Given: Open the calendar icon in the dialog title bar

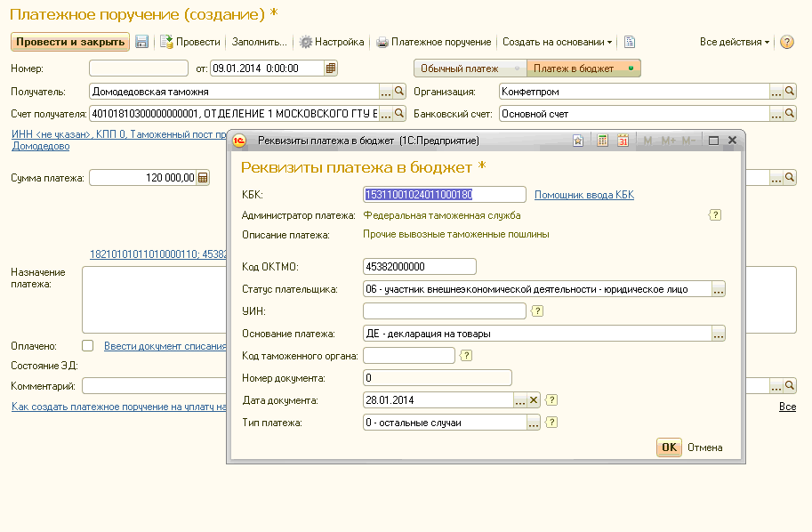Looking at the screenshot, I should tap(623, 140).
